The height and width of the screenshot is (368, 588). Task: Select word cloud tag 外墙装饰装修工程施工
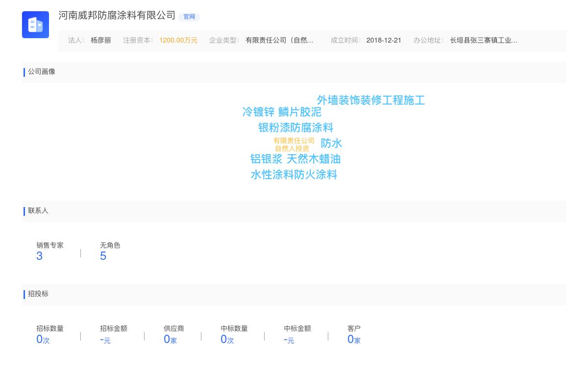coord(371,100)
